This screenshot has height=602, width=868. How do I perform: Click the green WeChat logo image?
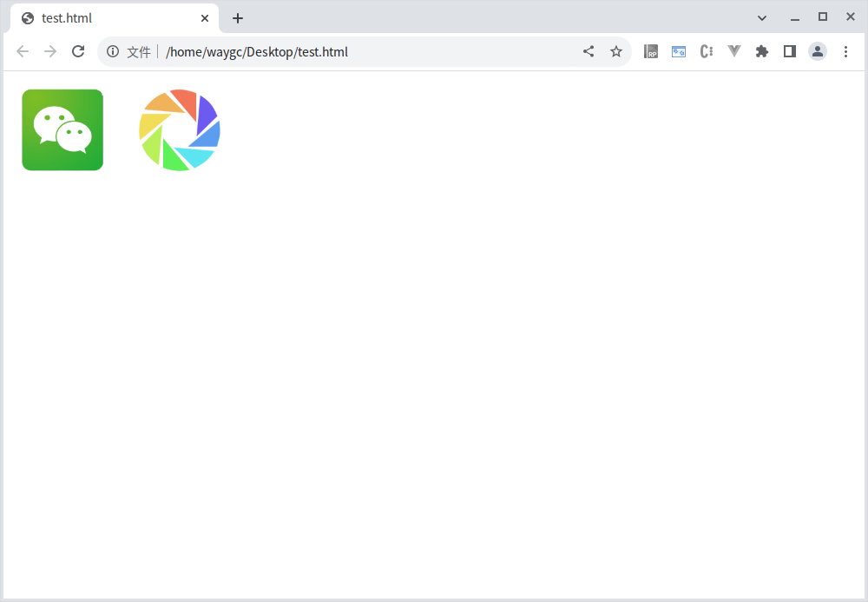62,129
